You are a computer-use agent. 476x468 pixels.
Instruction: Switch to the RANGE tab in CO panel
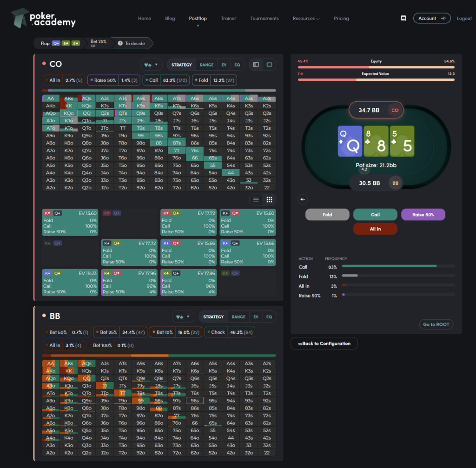(x=207, y=65)
